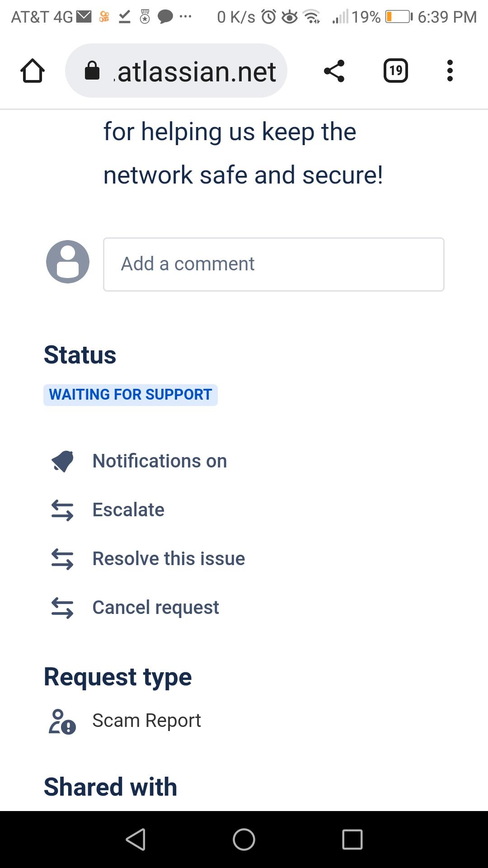Choose Cancel request
Viewport: 488px width, 868px height.
155,608
